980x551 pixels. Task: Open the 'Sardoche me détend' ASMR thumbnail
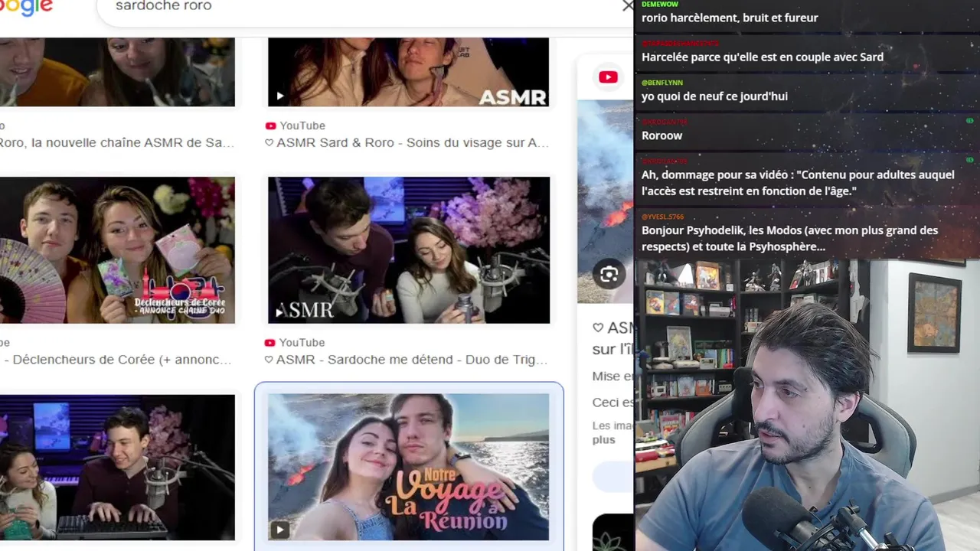408,250
